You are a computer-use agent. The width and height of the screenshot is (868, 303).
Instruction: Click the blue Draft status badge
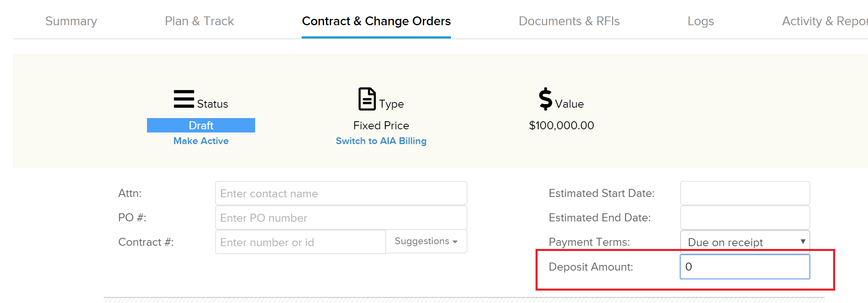(201, 125)
